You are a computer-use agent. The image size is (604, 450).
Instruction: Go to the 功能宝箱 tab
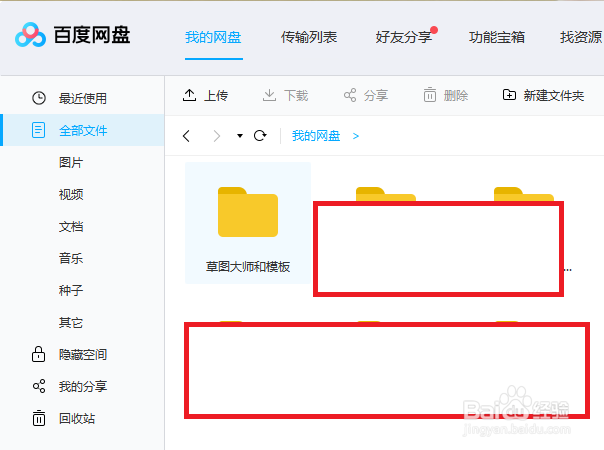pos(497,37)
